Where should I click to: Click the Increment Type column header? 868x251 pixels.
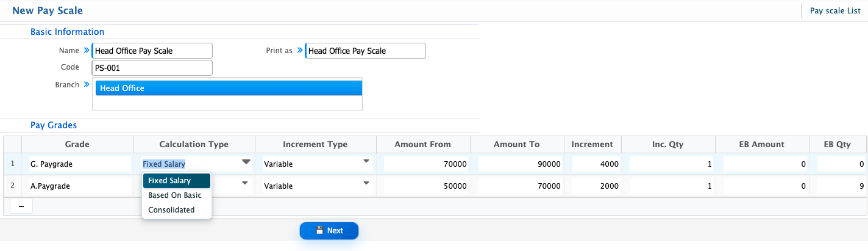[x=315, y=144]
